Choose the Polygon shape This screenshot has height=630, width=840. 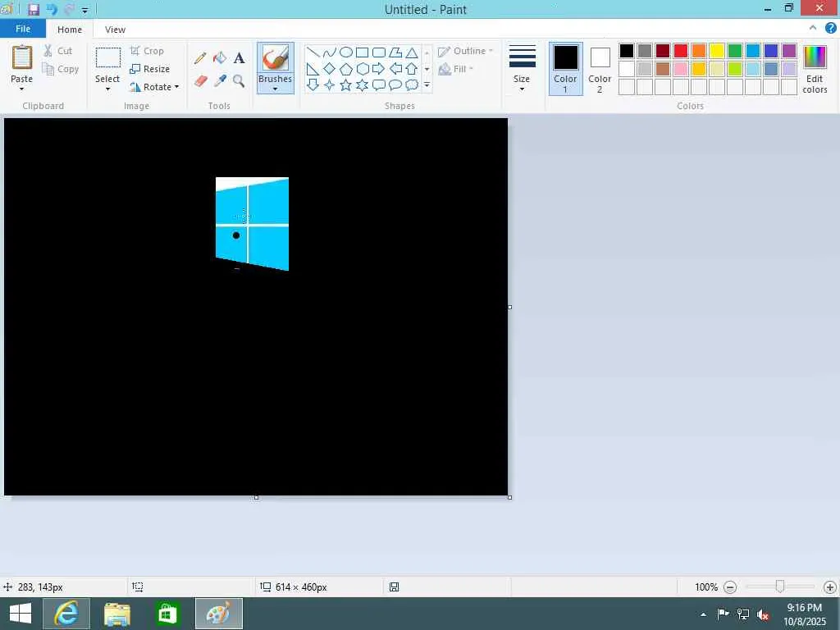[x=395, y=52]
